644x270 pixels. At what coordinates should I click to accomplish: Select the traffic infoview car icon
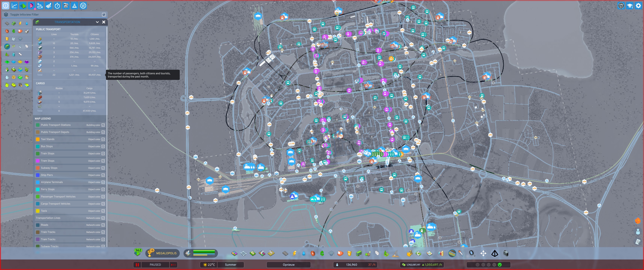click(13, 24)
